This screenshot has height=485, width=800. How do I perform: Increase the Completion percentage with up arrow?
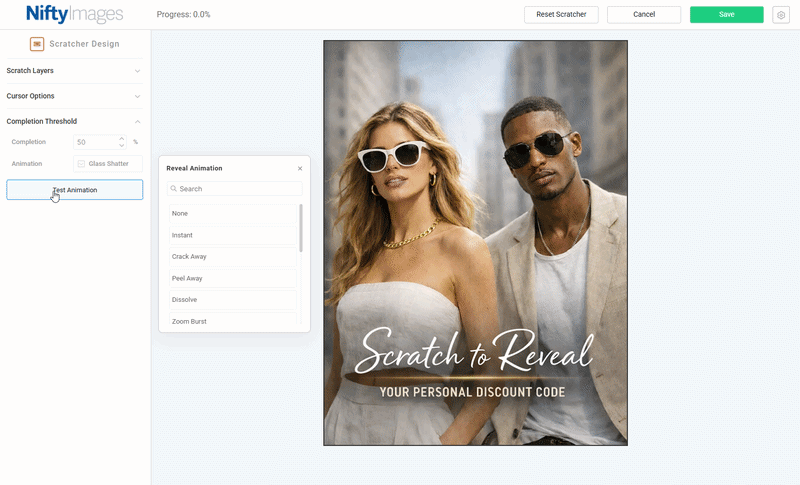(x=122, y=139)
